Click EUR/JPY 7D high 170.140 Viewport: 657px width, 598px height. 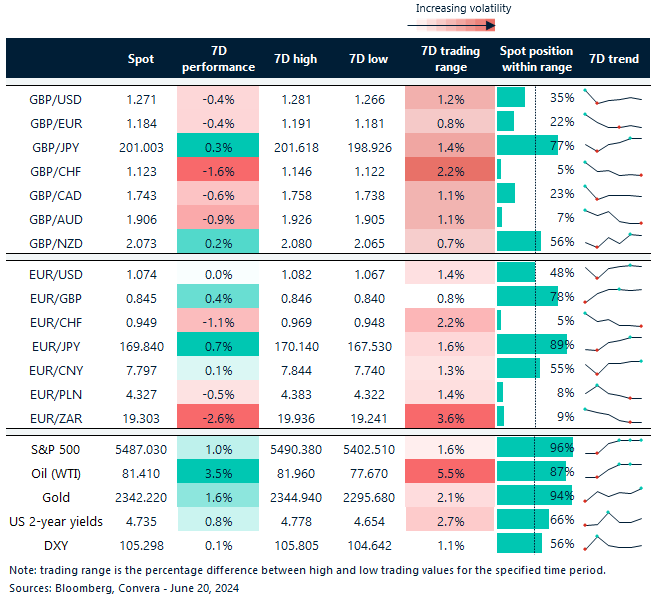[296, 347]
